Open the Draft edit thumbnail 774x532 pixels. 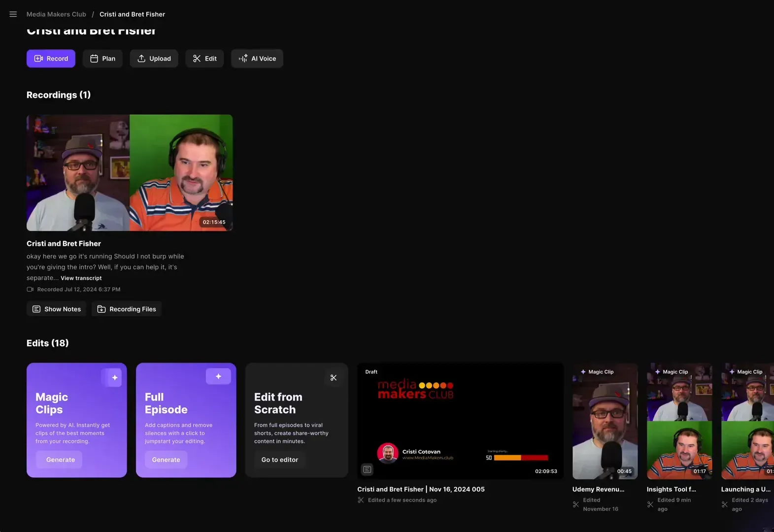coord(460,421)
